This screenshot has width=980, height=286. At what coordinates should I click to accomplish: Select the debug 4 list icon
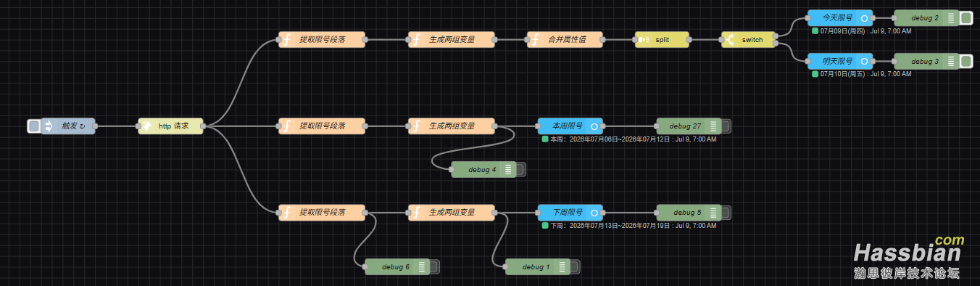point(508,170)
